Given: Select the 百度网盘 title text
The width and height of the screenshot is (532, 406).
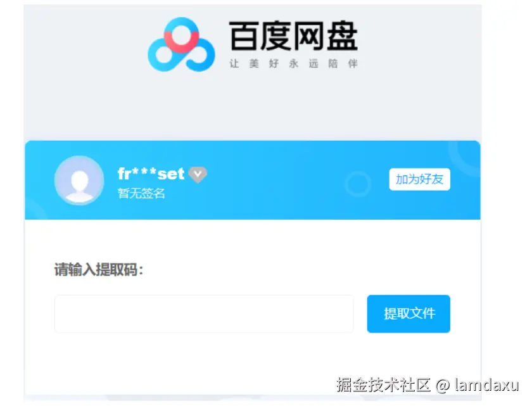Looking at the screenshot, I should pos(293,35).
